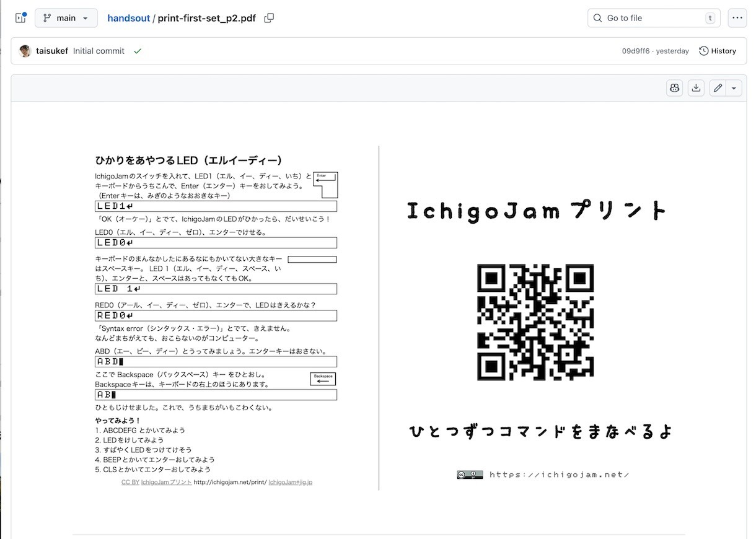The image size is (756, 539).
Task: View the file History
Action: (718, 51)
